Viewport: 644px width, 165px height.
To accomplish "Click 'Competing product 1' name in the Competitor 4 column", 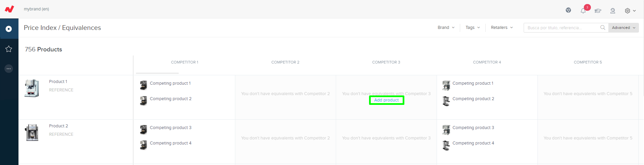I will pos(473,83).
